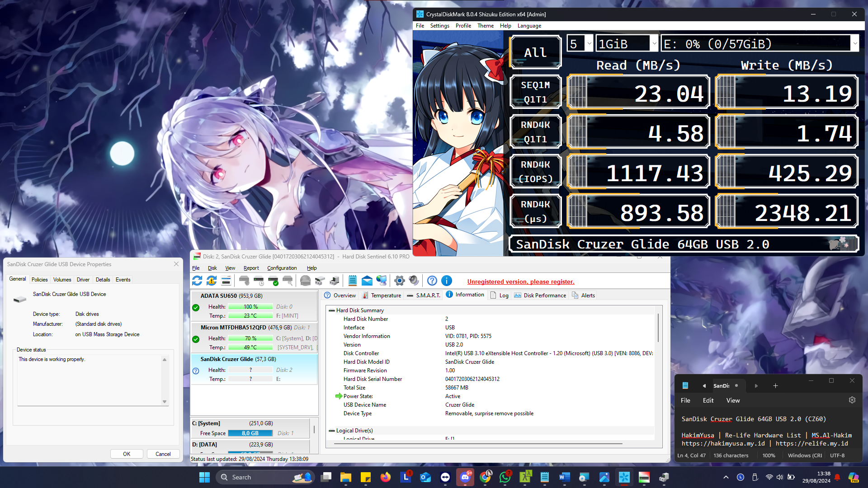Open Microsoft Word from the taskbar
Image resolution: width=868 pixels, height=488 pixels.
pos(564,477)
